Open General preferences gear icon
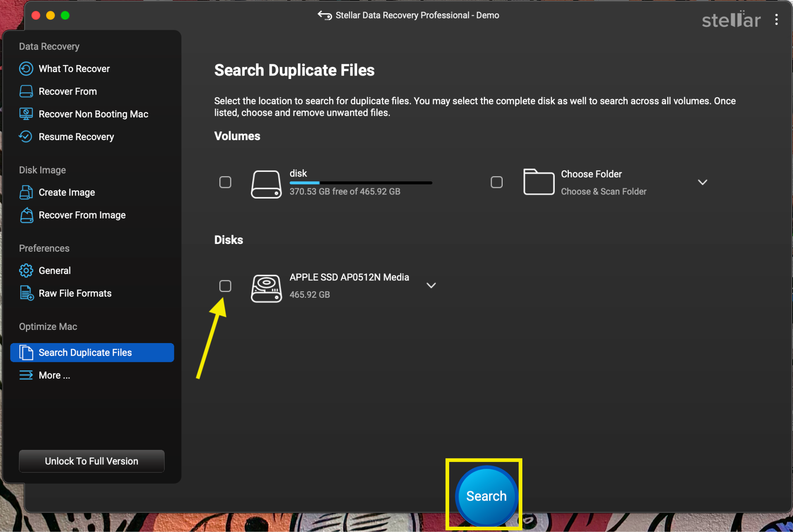Image resolution: width=793 pixels, height=532 pixels. point(26,270)
